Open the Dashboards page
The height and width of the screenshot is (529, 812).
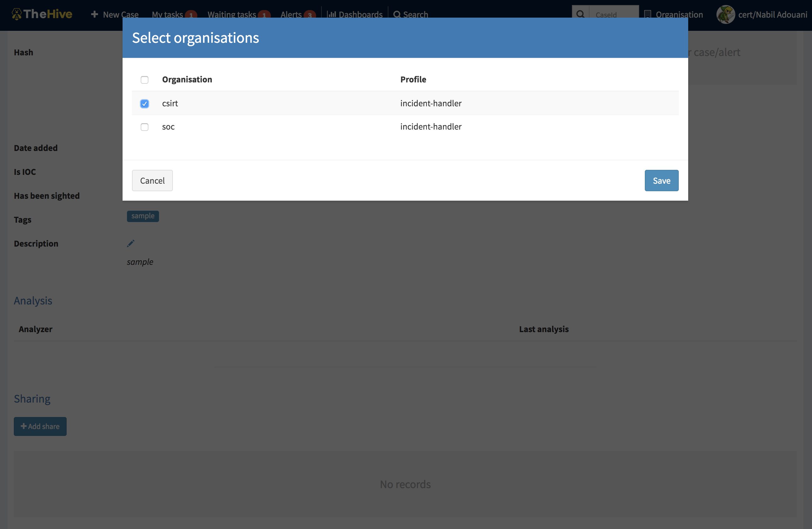pos(361,15)
